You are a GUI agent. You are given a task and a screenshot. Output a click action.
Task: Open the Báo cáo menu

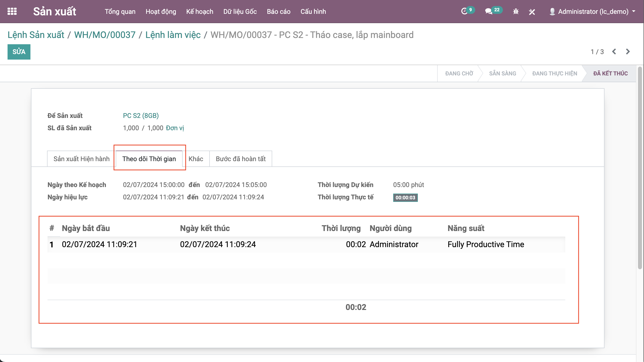point(278,12)
